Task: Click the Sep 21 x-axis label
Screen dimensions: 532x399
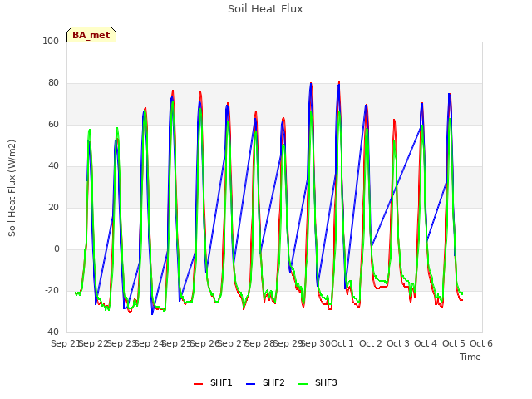Action: 66,343
